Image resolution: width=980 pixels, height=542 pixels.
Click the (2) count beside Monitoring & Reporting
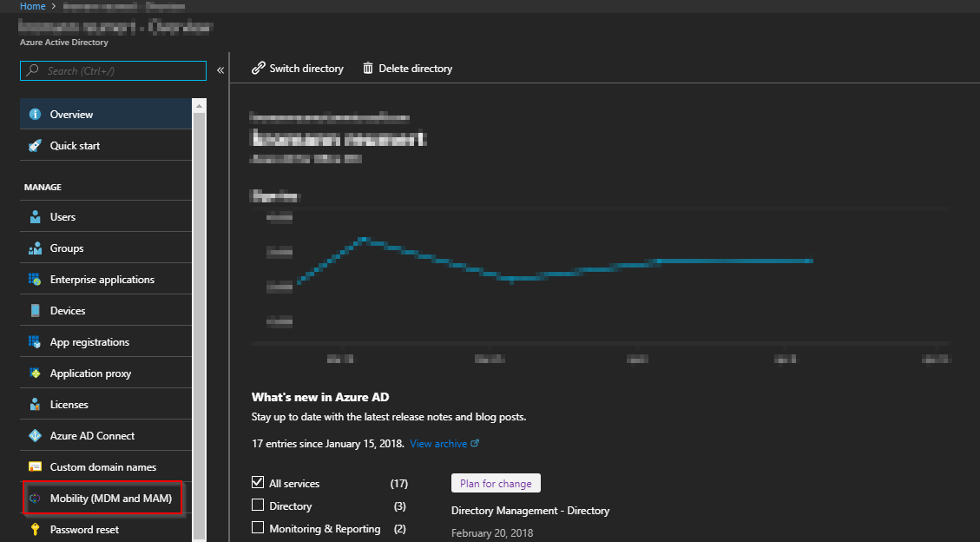[x=400, y=528]
